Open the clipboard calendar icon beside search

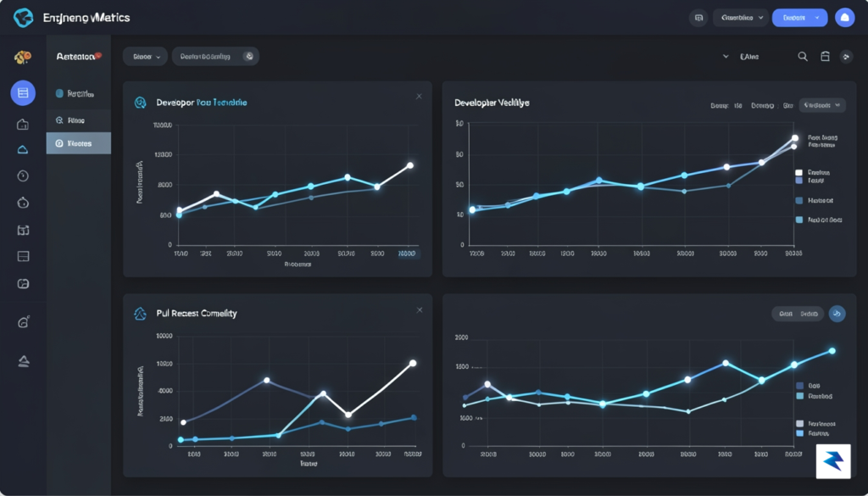tap(825, 57)
